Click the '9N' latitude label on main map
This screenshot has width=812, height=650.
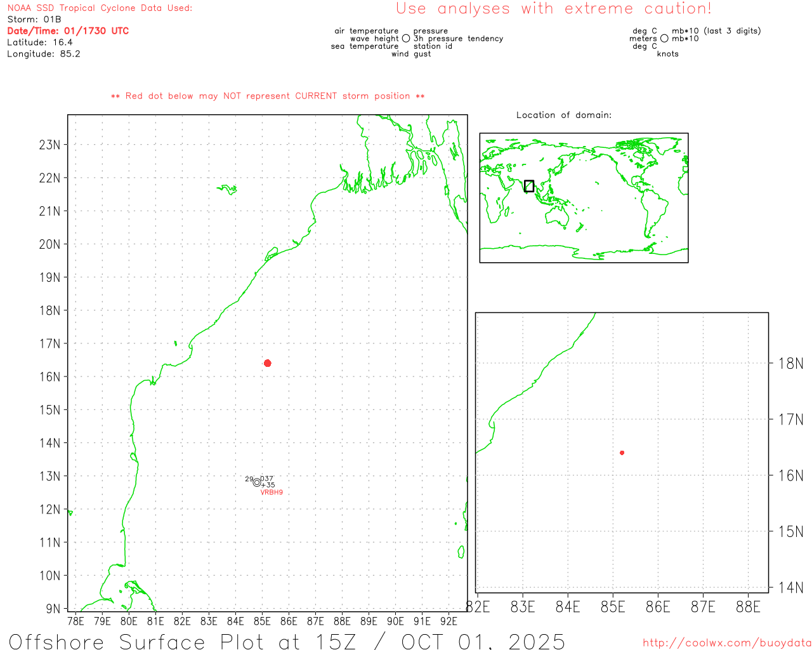pyautogui.click(x=53, y=609)
